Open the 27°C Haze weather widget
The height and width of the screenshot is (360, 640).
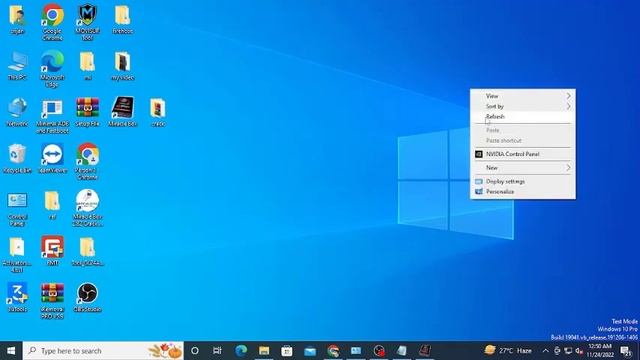click(508, 351)
